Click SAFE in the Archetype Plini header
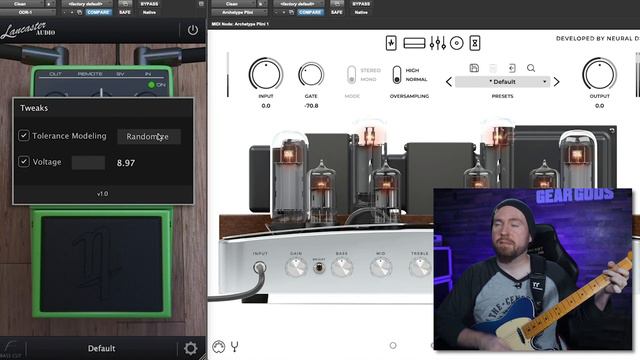Image resolution: width=640 pixels, height=360 pixels. tap(337, 12)
